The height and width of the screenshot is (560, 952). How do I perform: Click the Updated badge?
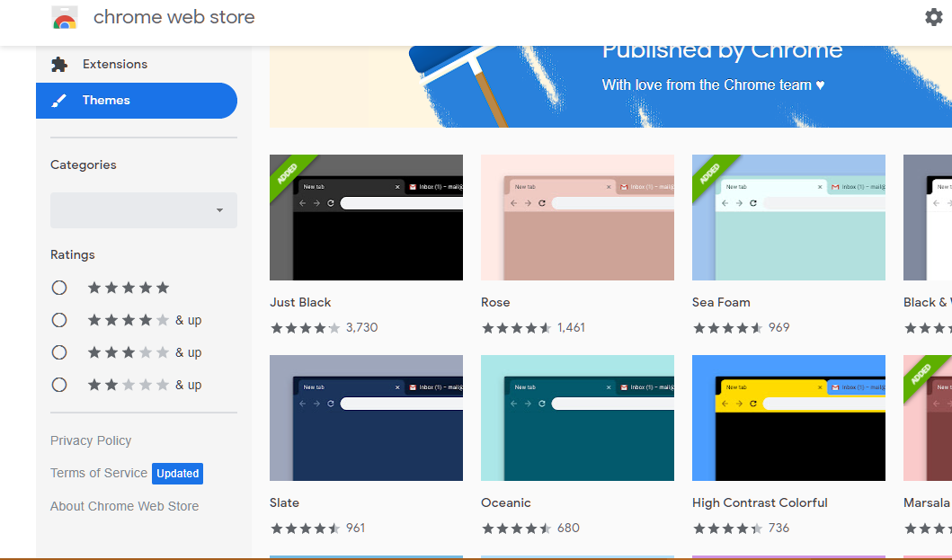(x=177, y=473)
